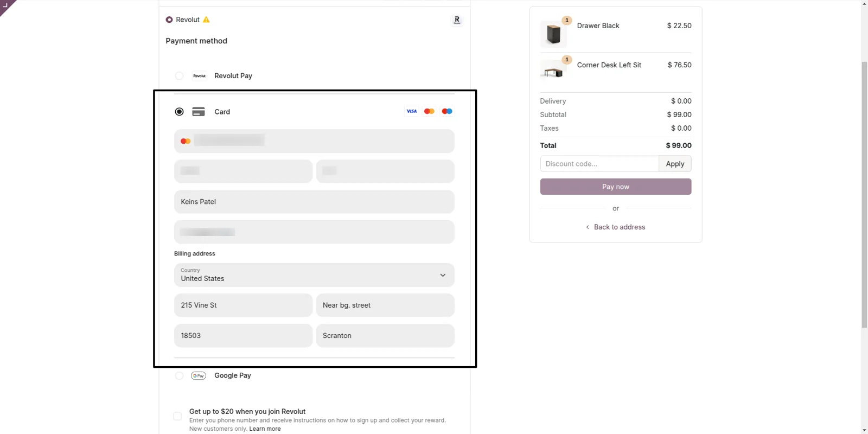Click the Billing address label
The height and width of the screenshot is (434, 868).
(194, 254)
